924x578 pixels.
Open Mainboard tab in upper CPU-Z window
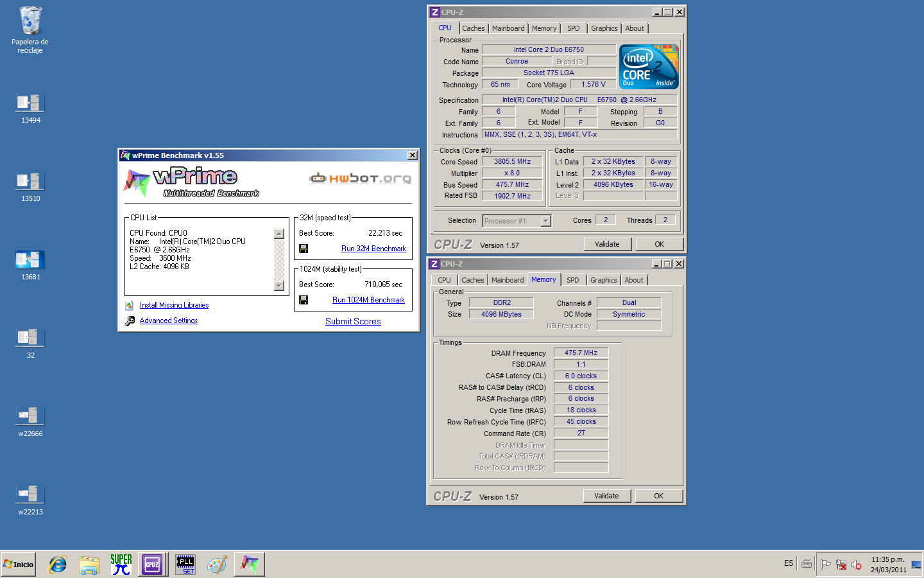508,28
